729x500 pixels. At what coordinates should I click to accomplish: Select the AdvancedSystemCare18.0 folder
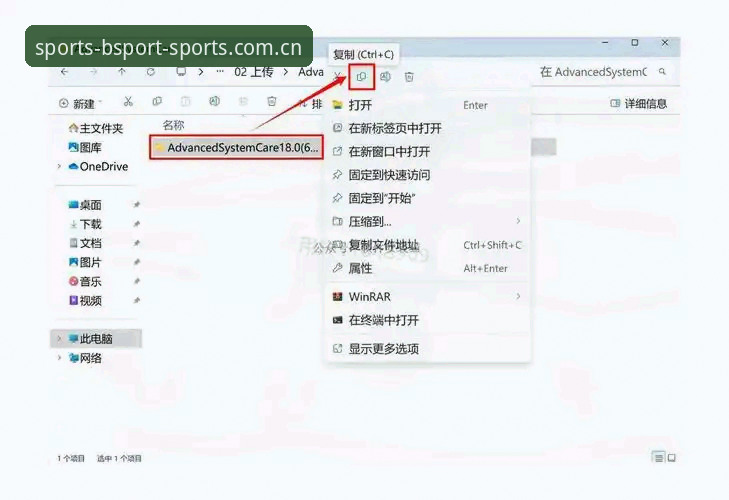(x=236, y=147)
